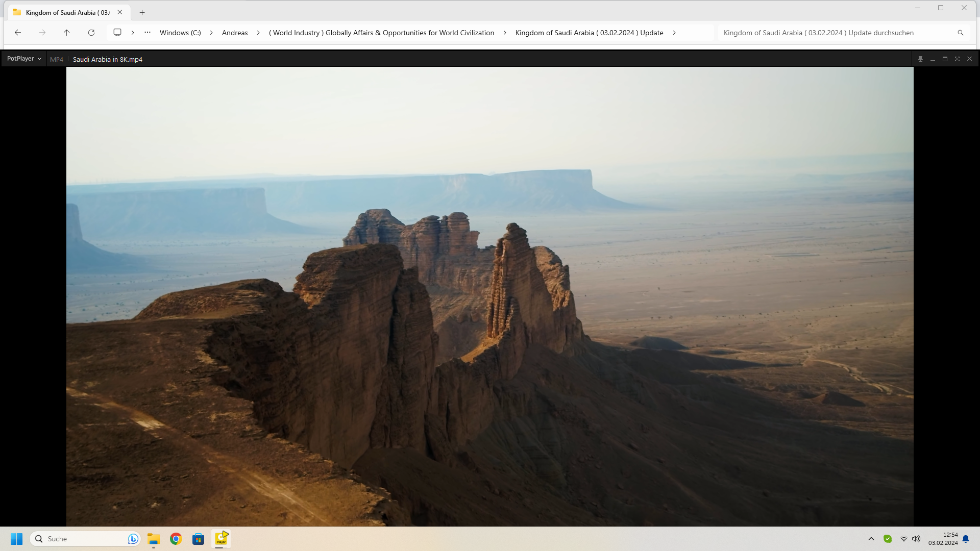Switch PotPlayer to fullscreen mode
Image resolution: width=980 pixels, height=551 pixels.
pyautogui.click(x=957, y=59)
